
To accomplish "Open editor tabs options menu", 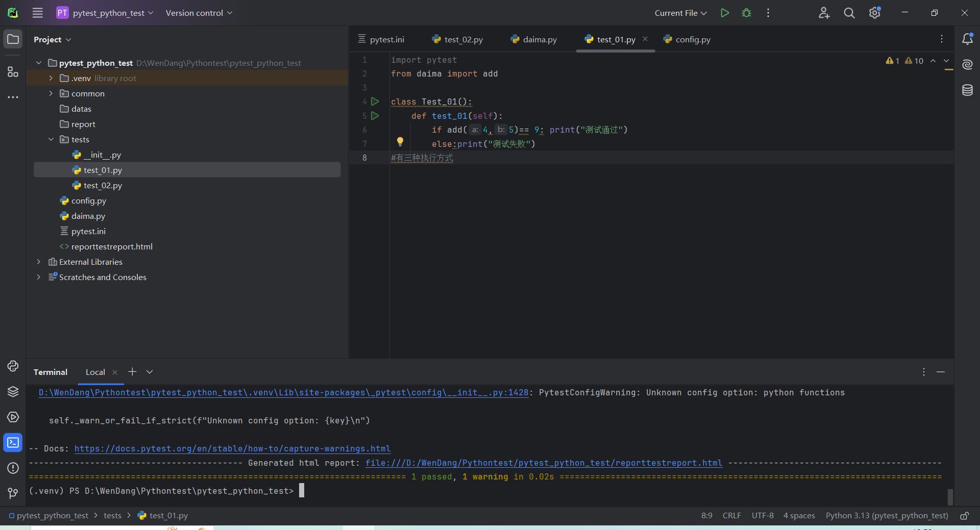I will (x=942, y=39).
